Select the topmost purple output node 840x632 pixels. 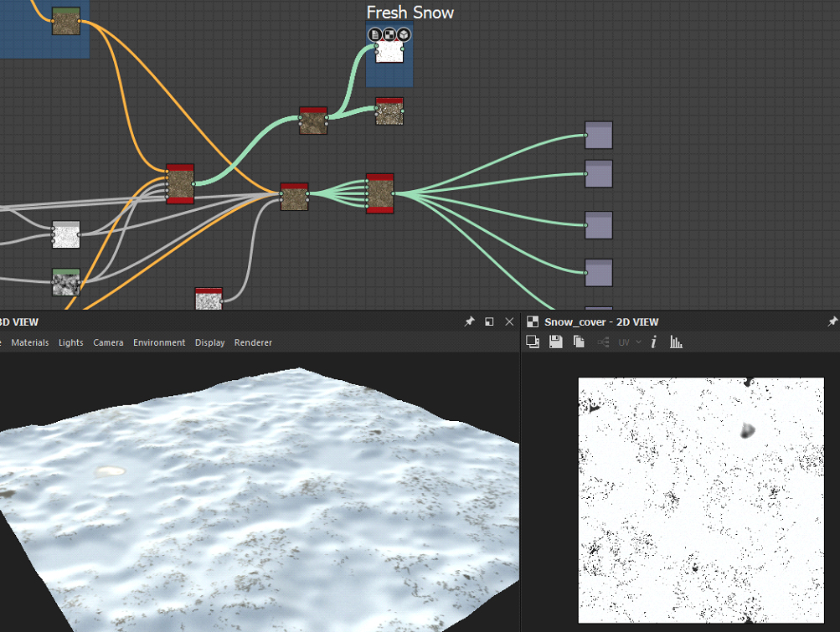click(599, 135)
